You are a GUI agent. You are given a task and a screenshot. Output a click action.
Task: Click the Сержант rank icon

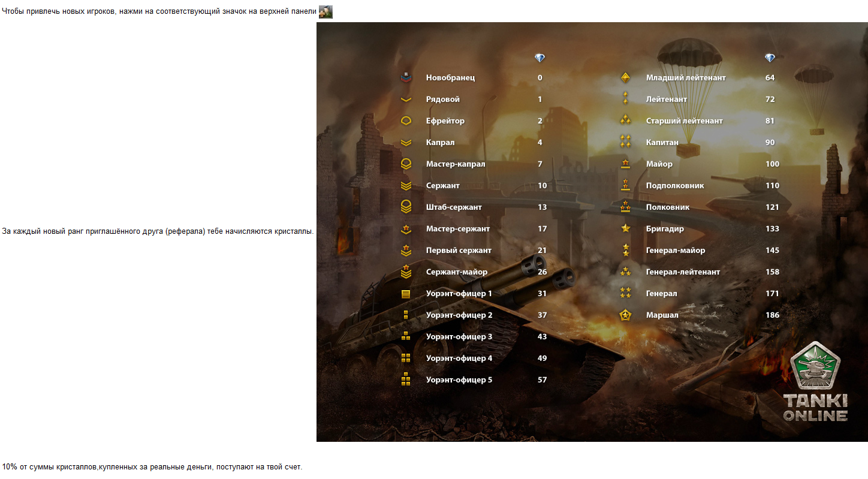coord(406,186)
